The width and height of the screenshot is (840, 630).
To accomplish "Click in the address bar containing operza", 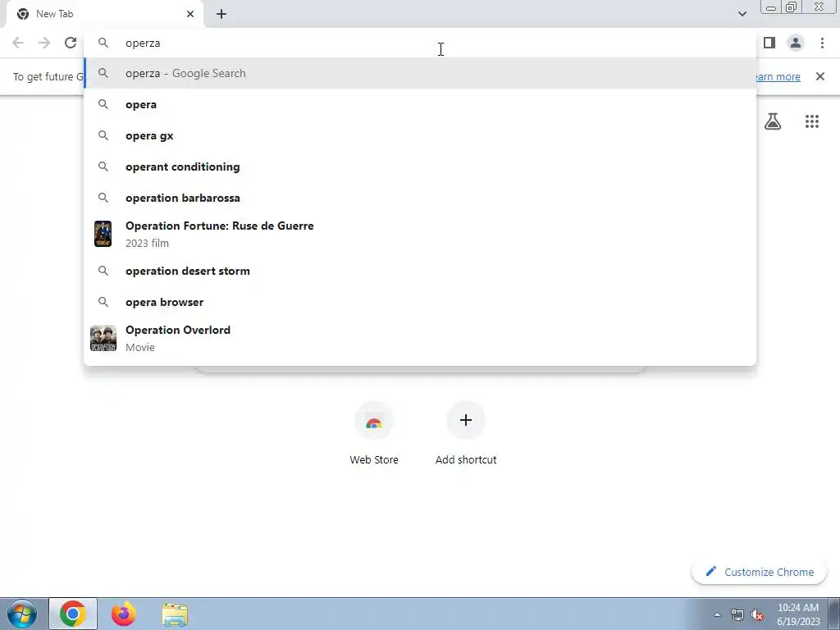I will click(x=420, y=43).
